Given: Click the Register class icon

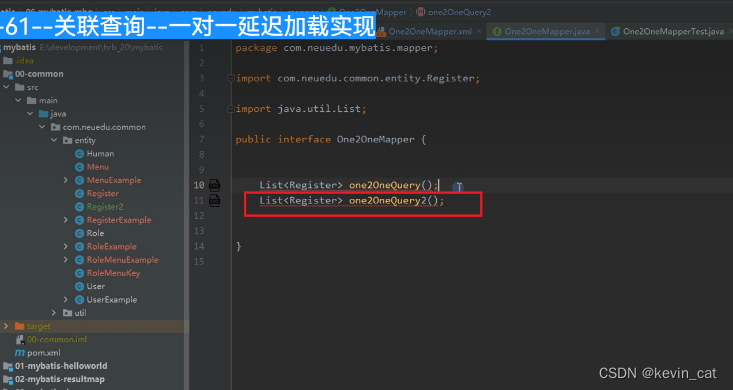Looking at the screenshot, I should [79, 194].
